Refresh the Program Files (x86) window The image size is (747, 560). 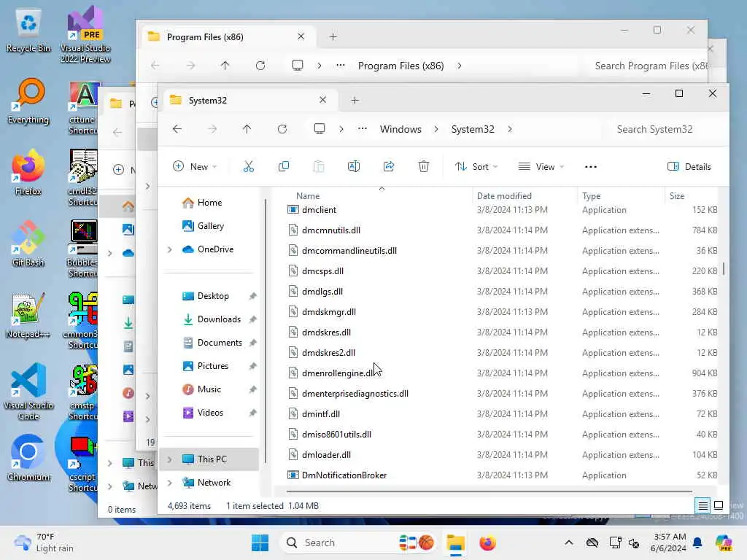pyautogui.click(x=260, y=66)
